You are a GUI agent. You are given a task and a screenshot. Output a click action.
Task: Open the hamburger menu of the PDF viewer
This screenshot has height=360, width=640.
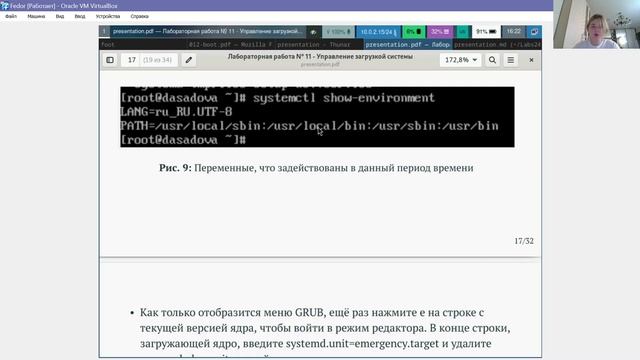[x=511, y=60]
